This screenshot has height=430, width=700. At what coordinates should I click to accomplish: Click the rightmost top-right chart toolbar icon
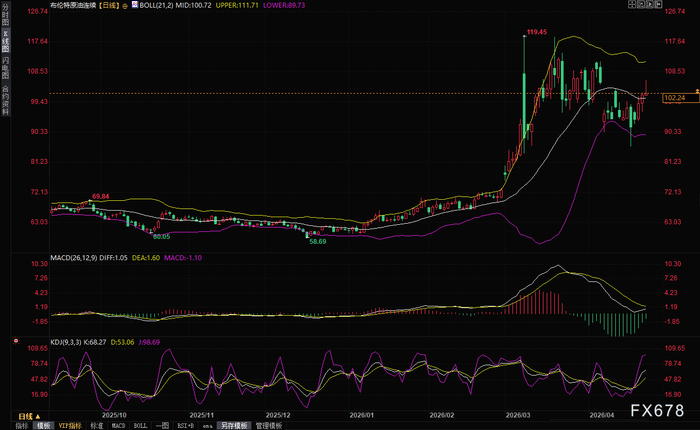click(x=658, y=4)
